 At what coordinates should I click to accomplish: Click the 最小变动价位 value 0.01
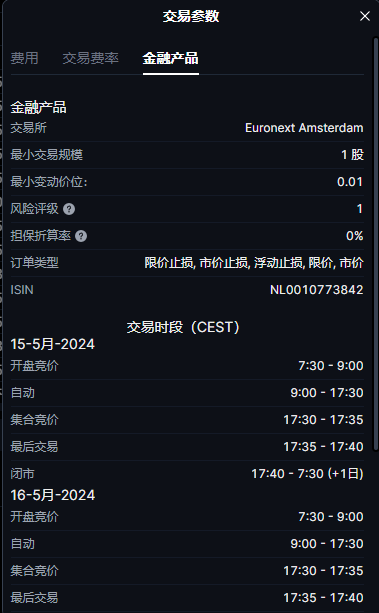coord(350,182)
